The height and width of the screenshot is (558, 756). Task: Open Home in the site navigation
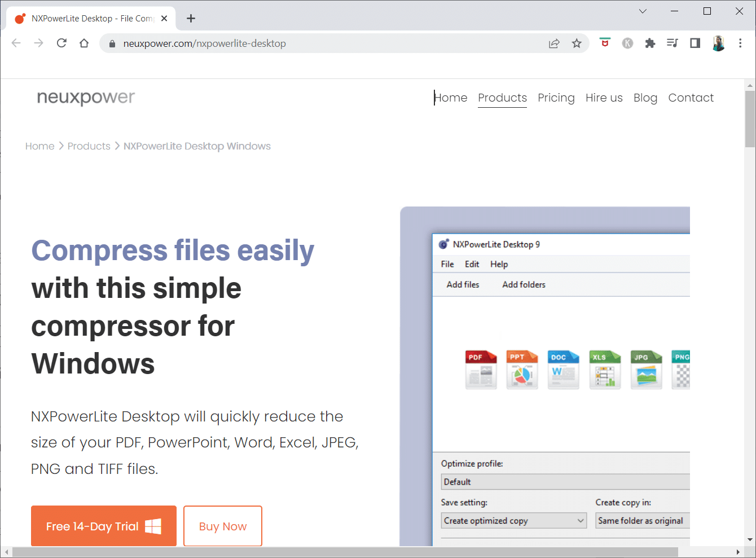(451, 98)
